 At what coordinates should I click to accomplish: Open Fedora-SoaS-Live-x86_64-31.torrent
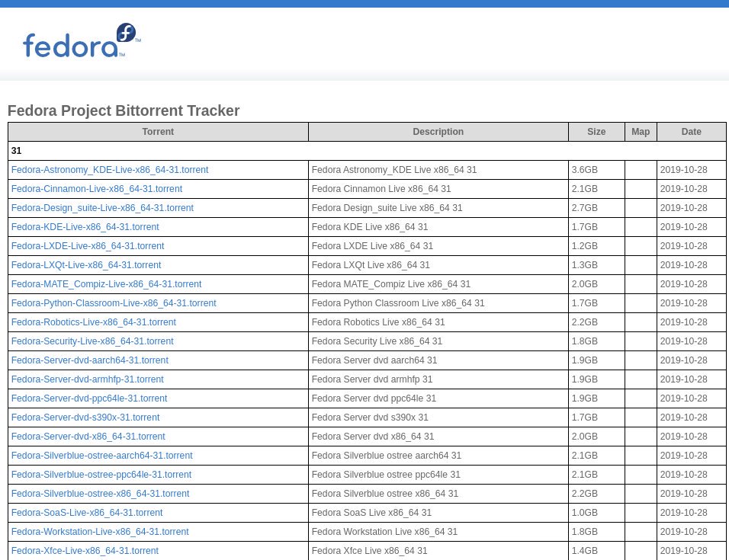pyautogui.click(x=87, y=513)
